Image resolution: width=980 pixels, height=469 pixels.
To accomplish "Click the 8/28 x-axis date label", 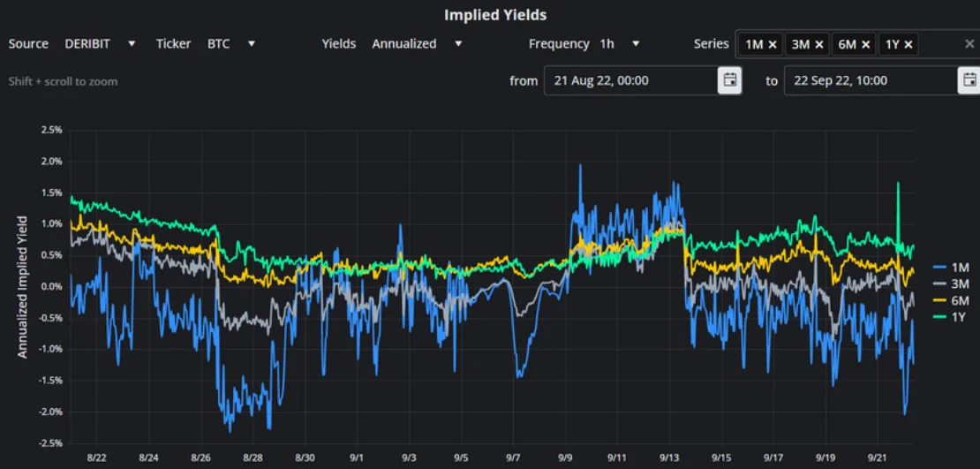I will (x=253, y=458).
